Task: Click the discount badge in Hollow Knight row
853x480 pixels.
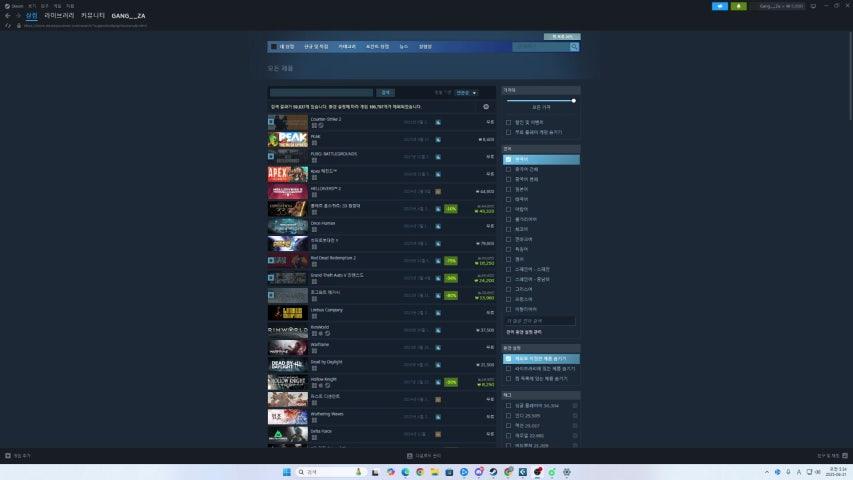Action: 451,382
